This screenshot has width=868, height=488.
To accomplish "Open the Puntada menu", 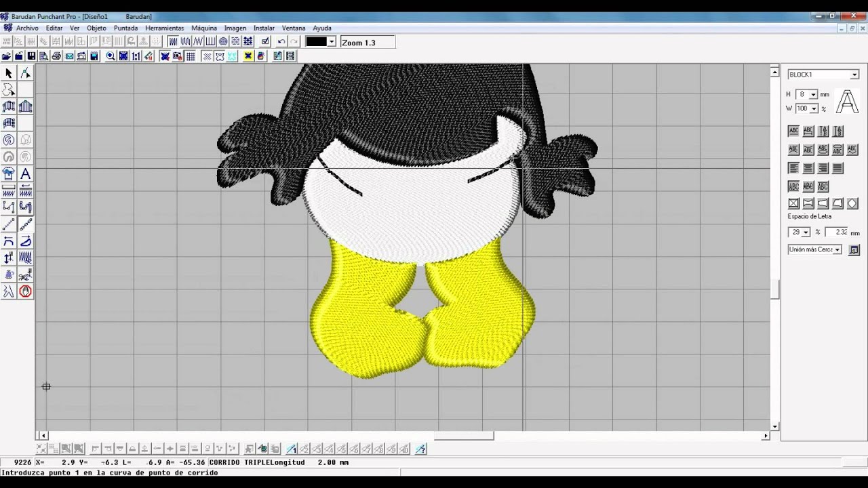I will 125,28.
